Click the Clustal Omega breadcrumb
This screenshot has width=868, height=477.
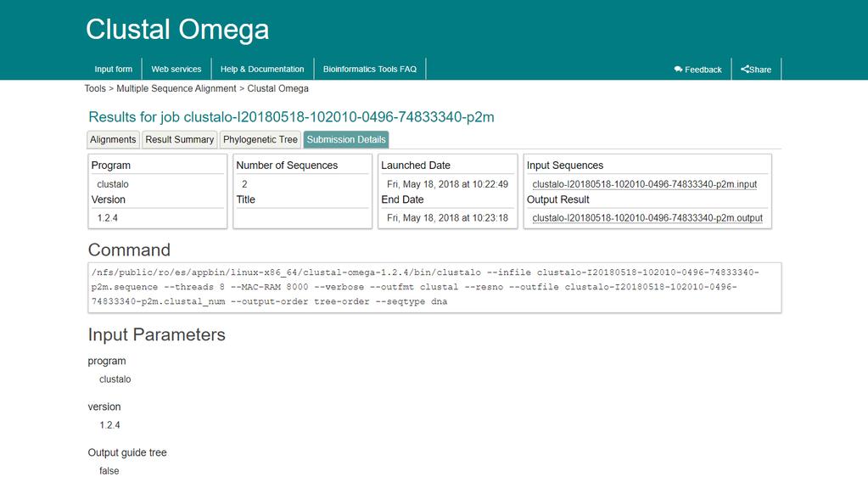[278, 88]
